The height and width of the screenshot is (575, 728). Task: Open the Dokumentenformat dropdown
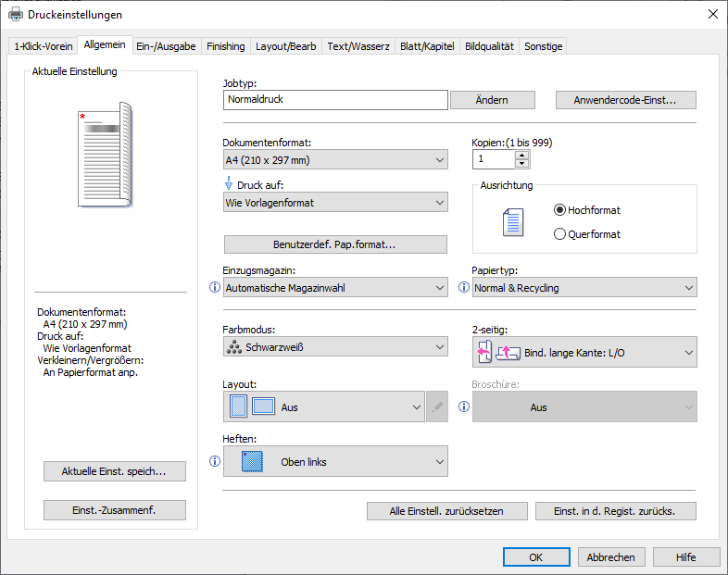click(x=335, y=160)
